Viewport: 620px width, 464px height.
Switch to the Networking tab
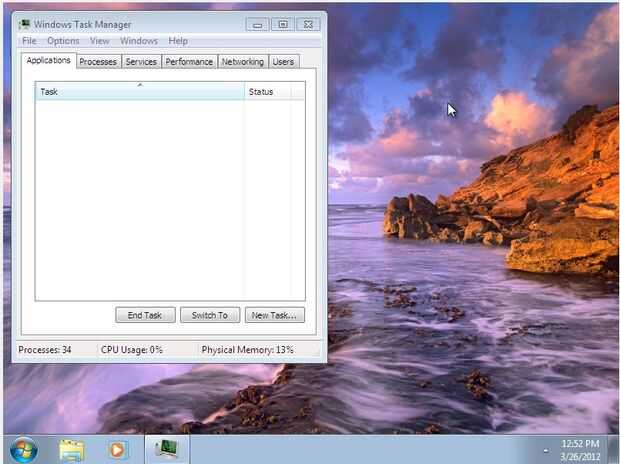pyautogui.click(x=242, y=62)
